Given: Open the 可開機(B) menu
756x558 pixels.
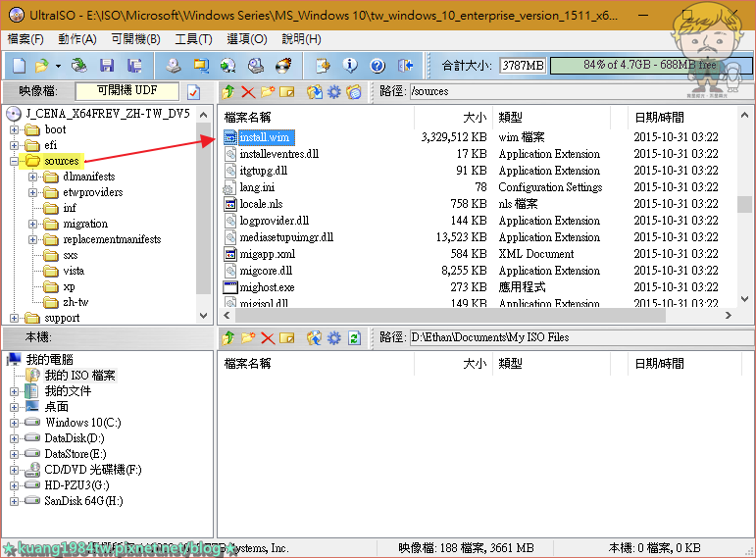Looking at the screenshot, I should pyautogui.click(x=135, y=39).
